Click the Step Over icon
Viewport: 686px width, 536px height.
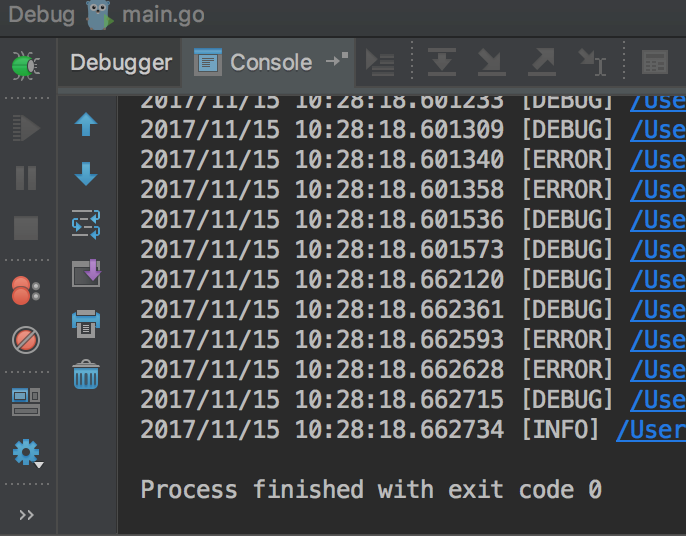pyautogui.click(x=442, y=63)
